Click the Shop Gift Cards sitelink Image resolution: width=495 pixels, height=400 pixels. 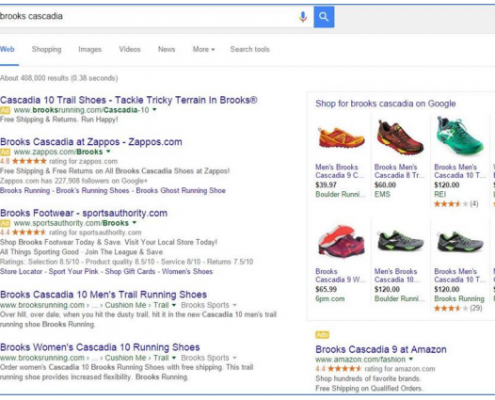click(x=130, y=271)
